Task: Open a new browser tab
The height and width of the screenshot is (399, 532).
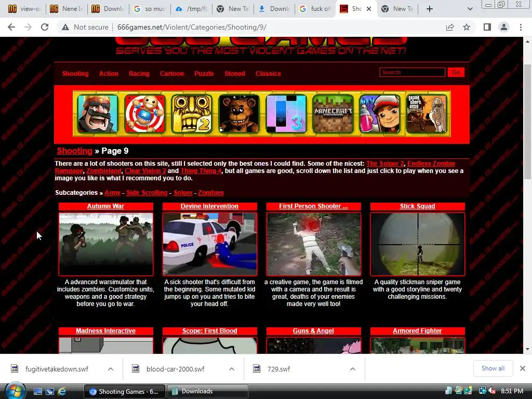Action: click(430, 9)
